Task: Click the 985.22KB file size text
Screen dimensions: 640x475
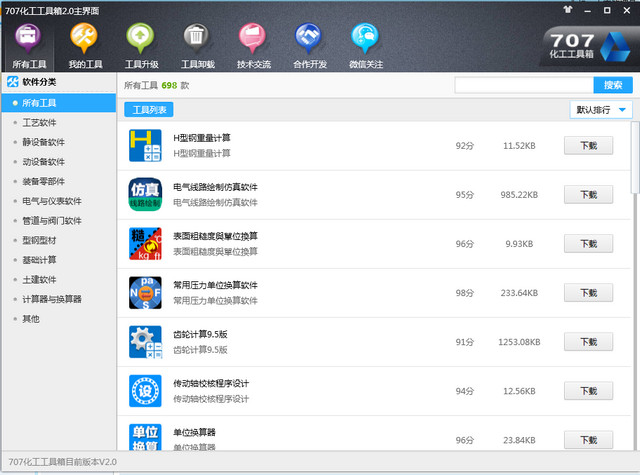Action: [x=519, y=195]
